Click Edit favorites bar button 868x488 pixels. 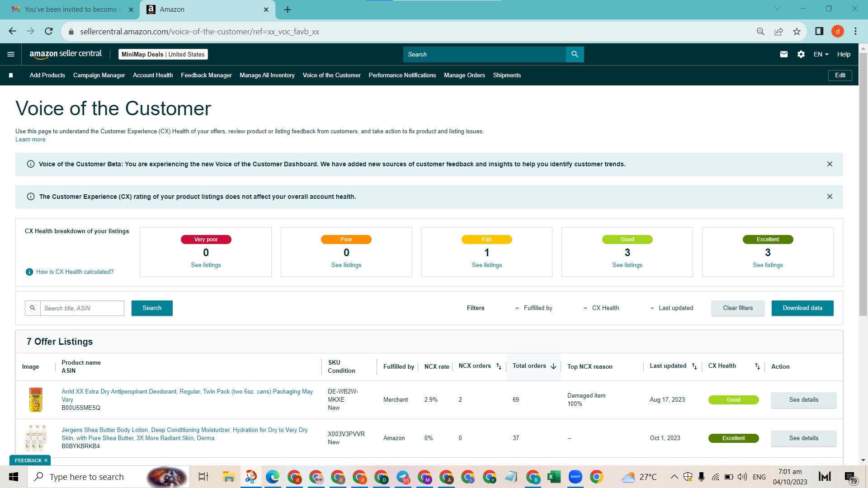click(840, 75)
